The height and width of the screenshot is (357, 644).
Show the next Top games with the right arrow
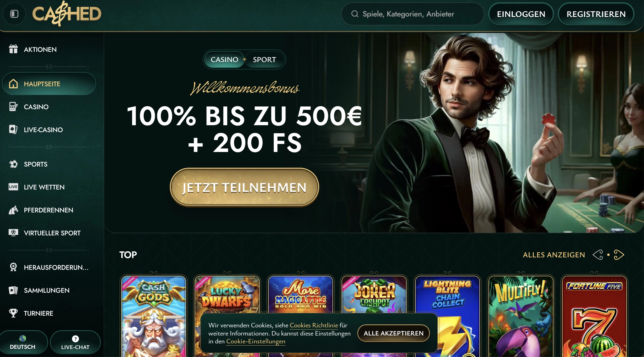click(619, 255)
